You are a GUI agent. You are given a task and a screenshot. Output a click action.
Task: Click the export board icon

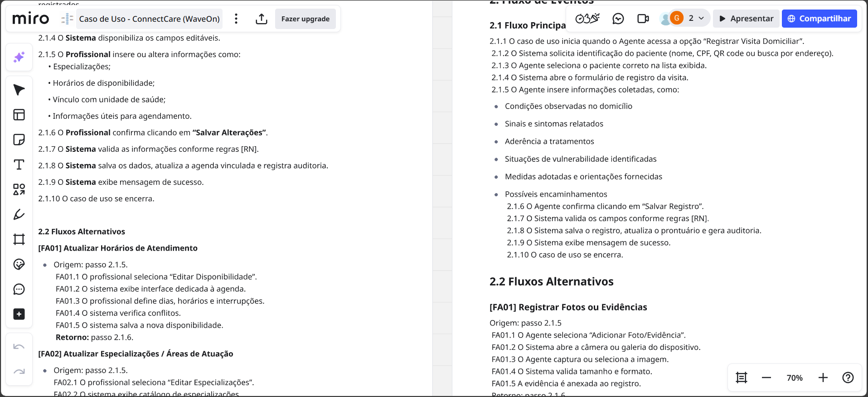click(262, 19)
